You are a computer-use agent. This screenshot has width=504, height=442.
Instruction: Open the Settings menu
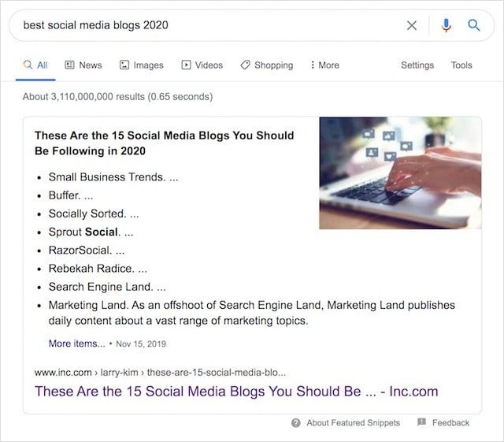coord(417,65)
